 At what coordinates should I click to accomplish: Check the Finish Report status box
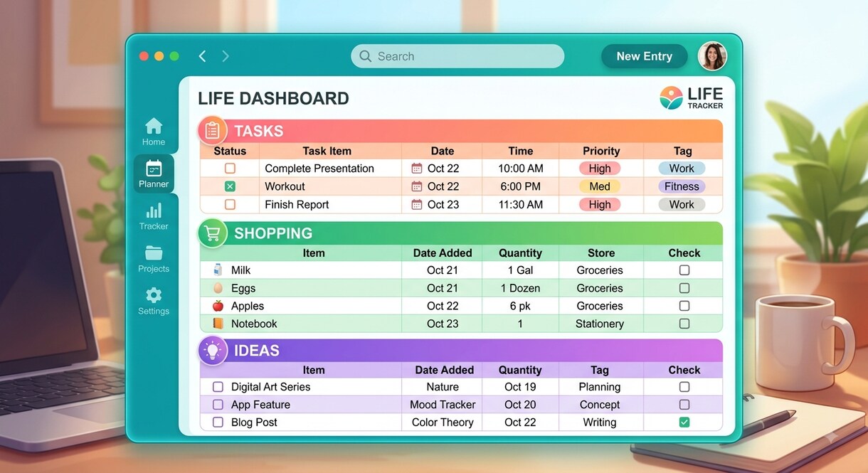[230, 204]
